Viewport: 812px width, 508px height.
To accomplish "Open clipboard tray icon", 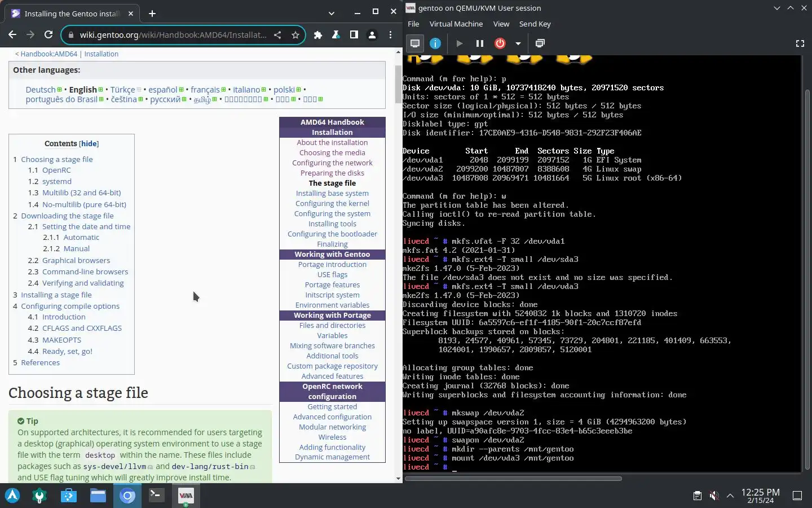I will pyautogui.click(x=698, y=496).
